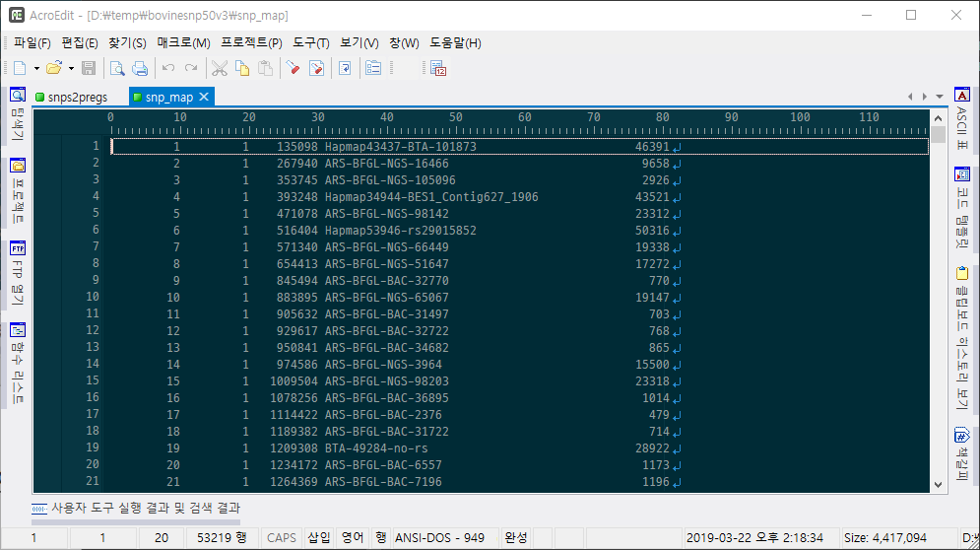Open the tab list dropdown arrow
980x550 pixels.
[x=940, y=97]
